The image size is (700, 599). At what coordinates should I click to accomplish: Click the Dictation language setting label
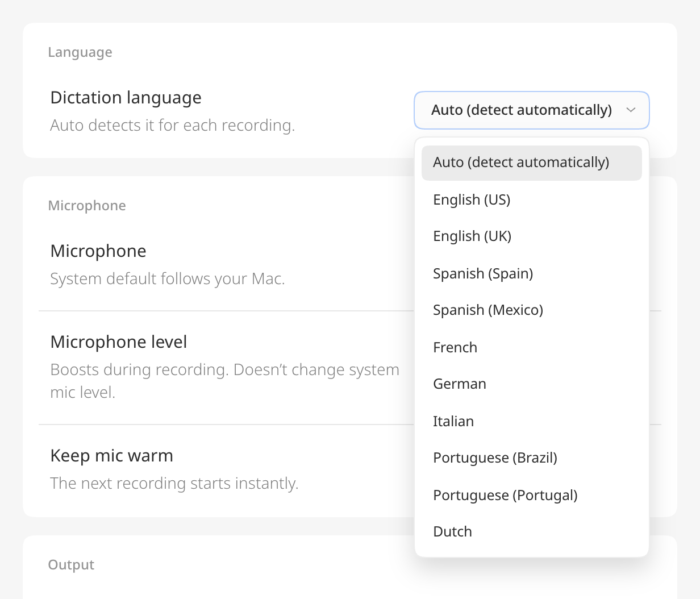point(126,98)
